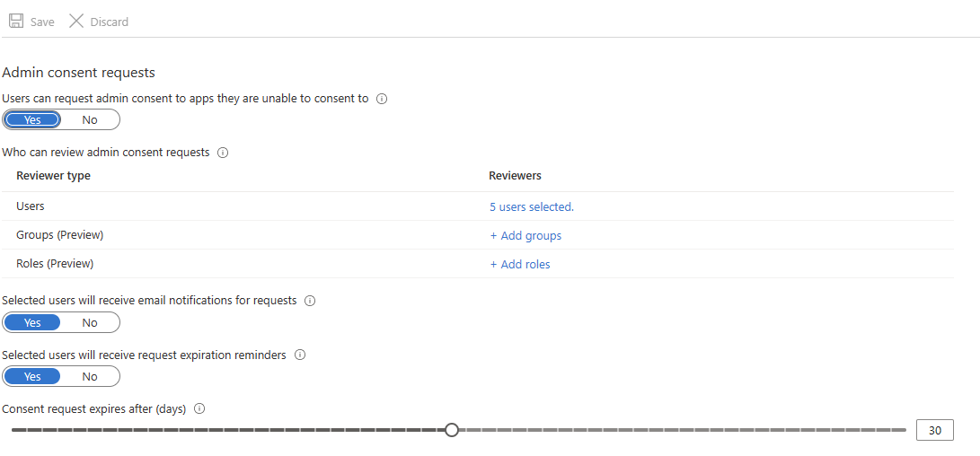Viewport: 980px width, 456px height.
Task: Click the + Add groups link
Action: point(525,235)
